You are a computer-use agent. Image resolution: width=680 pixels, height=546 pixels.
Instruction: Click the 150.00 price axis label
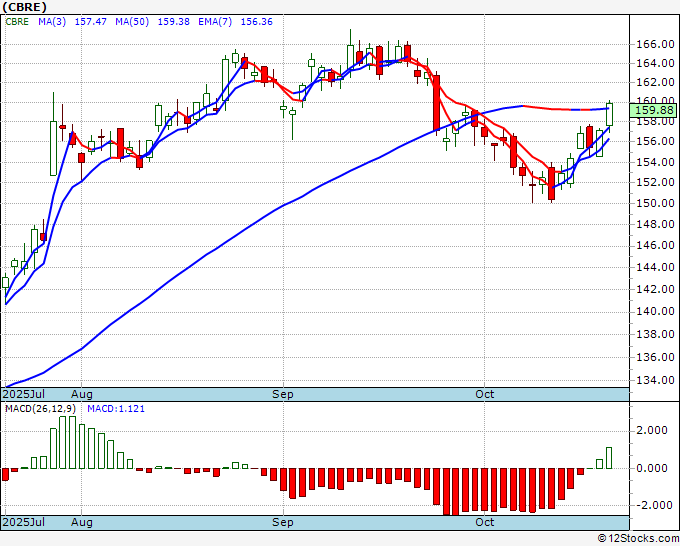(655, 203)
